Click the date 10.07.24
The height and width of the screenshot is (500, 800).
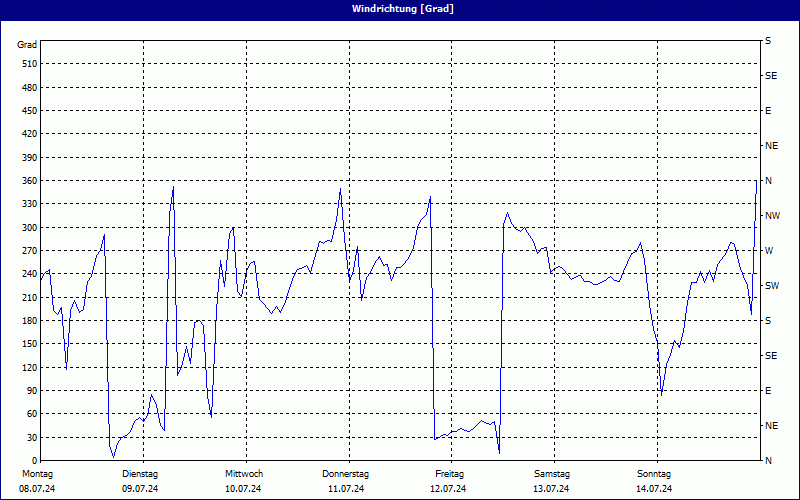(x=243, y=489)
